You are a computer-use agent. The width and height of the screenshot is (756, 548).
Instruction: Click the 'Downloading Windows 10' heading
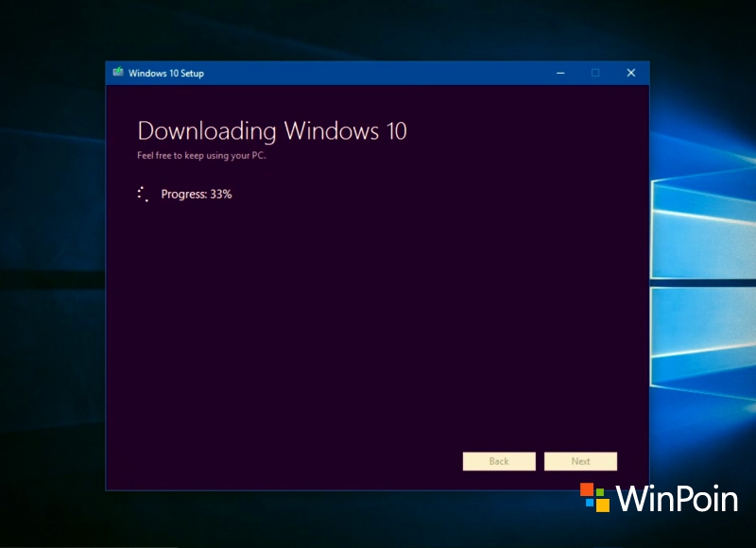(x=272, y=131)
